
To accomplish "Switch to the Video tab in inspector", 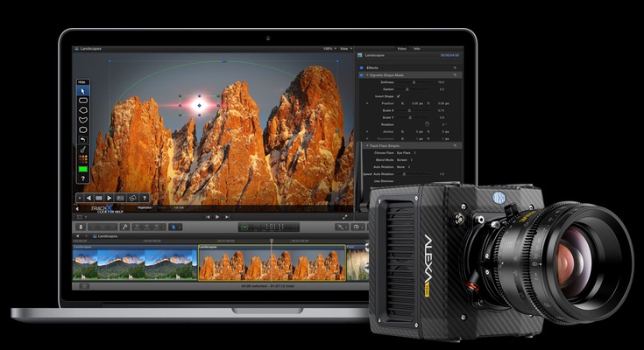I will click(402, 49).
